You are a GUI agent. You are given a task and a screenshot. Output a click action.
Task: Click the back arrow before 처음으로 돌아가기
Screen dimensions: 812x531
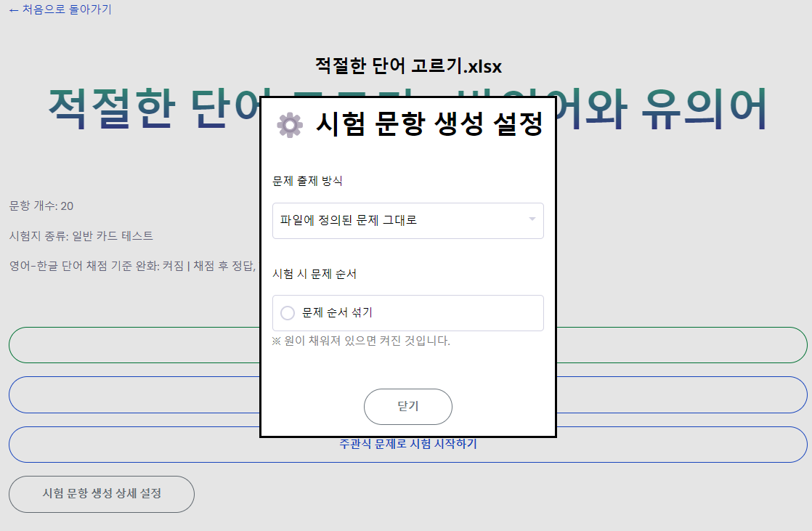point(12,11)
